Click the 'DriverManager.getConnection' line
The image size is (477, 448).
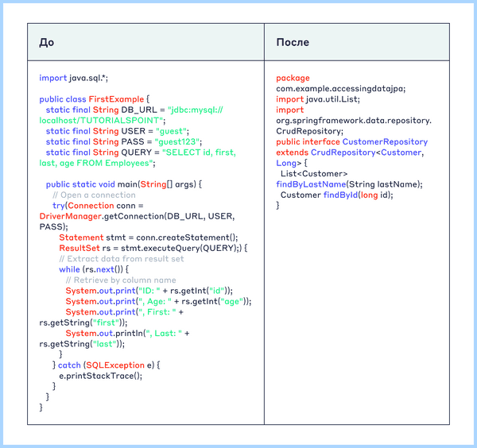click(138, 216)
